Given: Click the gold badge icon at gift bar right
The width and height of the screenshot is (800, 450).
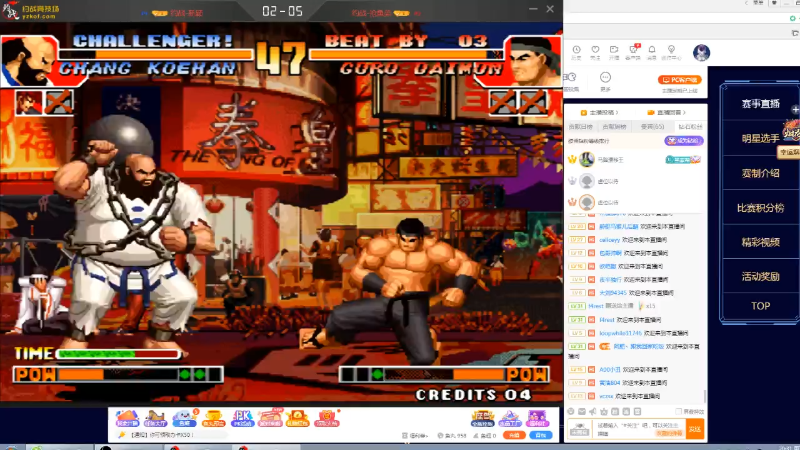Looking at the screenshot, I should 483,418.
